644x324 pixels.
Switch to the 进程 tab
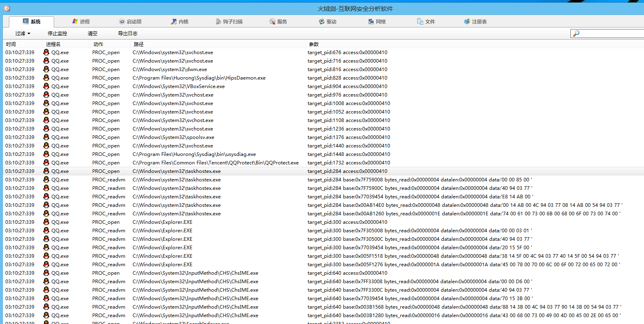tap(81, 21)
